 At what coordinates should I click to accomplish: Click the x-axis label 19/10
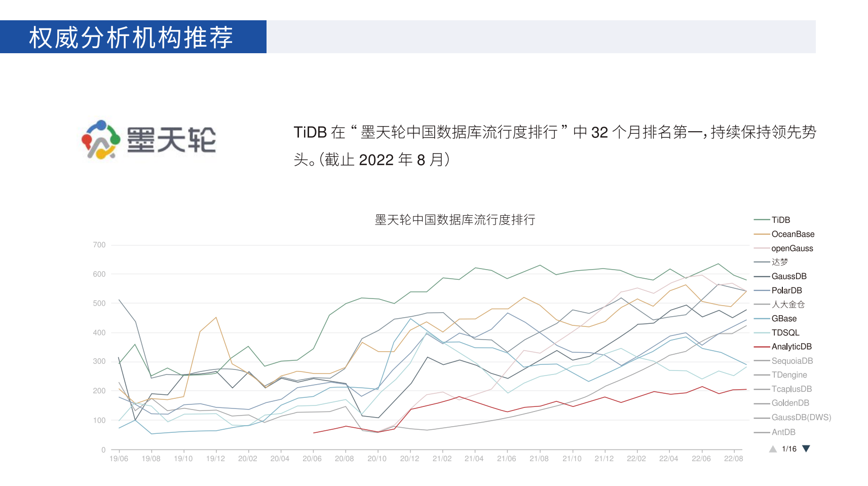tap(183, 459)
